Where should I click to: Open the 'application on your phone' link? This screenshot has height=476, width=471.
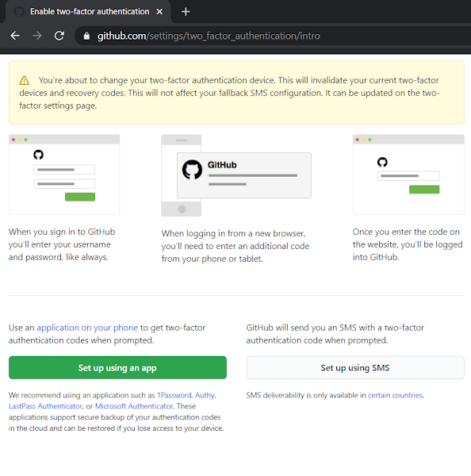click(87, 328)
